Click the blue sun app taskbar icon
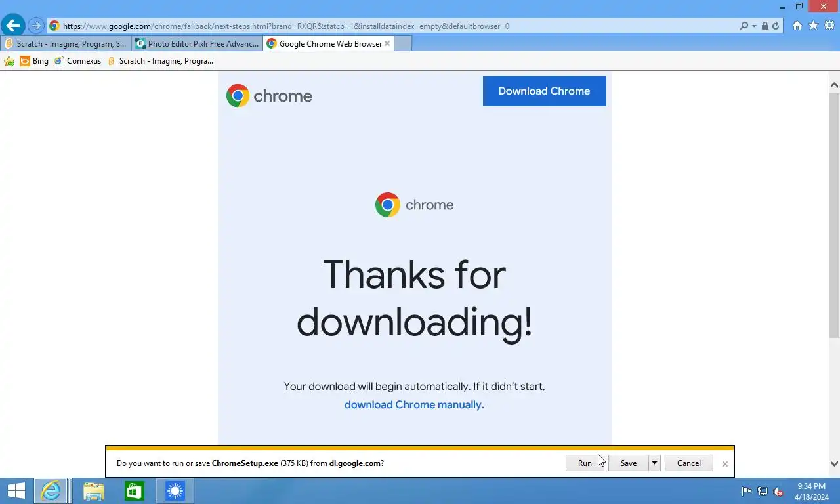Screen dimensions: 840x504 (x=175, y=491)
